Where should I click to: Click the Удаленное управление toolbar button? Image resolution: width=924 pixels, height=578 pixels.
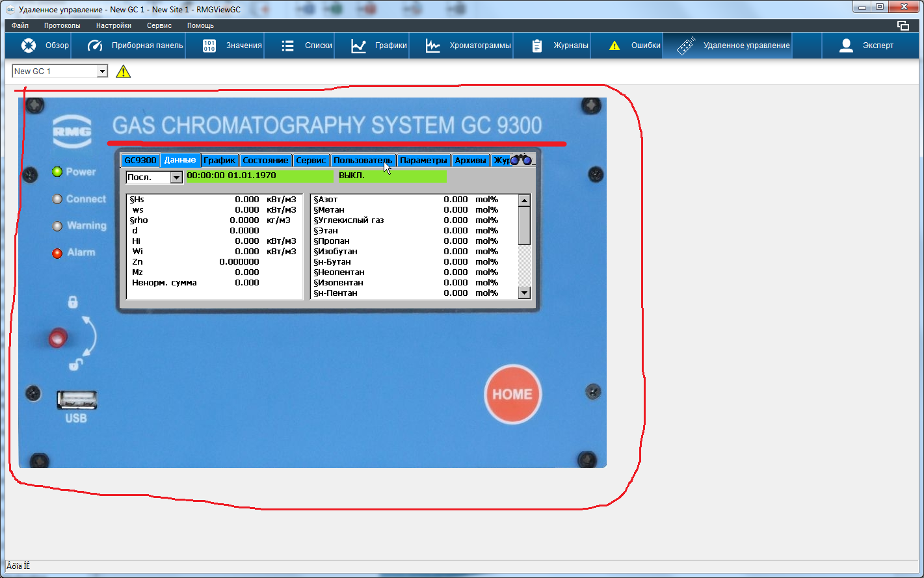(x=727, y=46)
